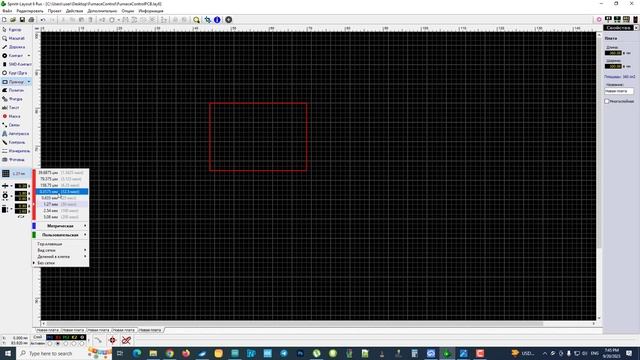Viewport: 640px width, 360px height.
Task: Expand the Пользовательская grid submenu
Action: tap(60, 235)
